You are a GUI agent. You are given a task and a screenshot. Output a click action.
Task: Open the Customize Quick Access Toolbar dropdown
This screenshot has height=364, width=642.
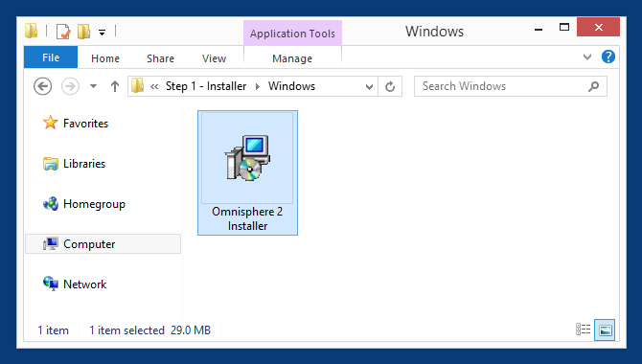click(x=102, y=32)
